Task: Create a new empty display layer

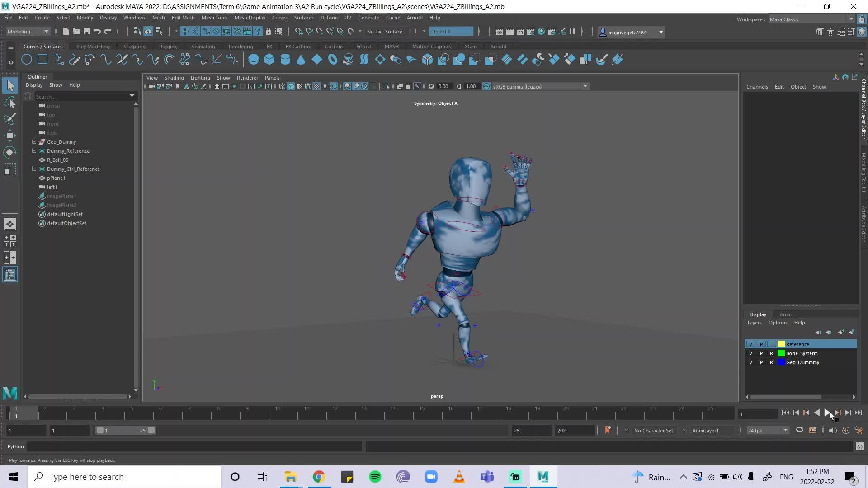Action: pos(841,332)
